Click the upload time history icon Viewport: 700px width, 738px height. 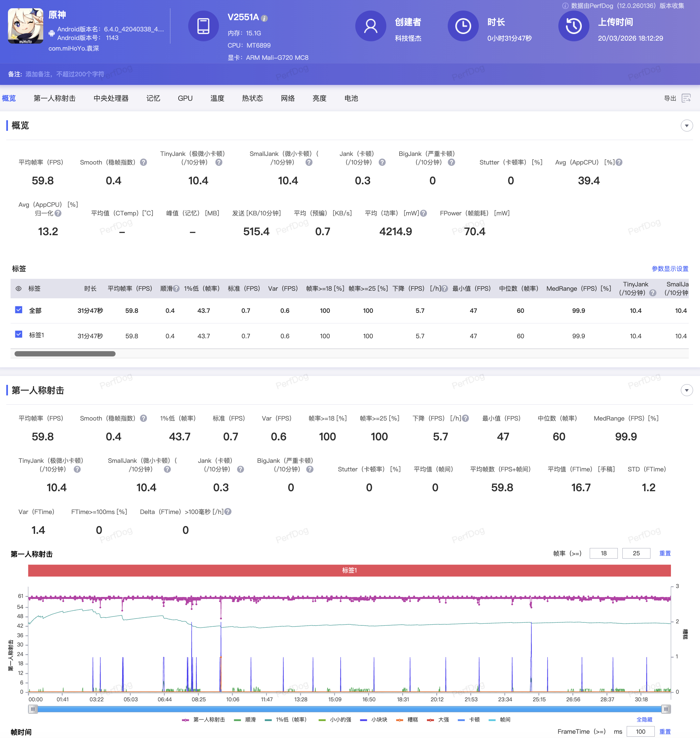(x=573, y=26)
